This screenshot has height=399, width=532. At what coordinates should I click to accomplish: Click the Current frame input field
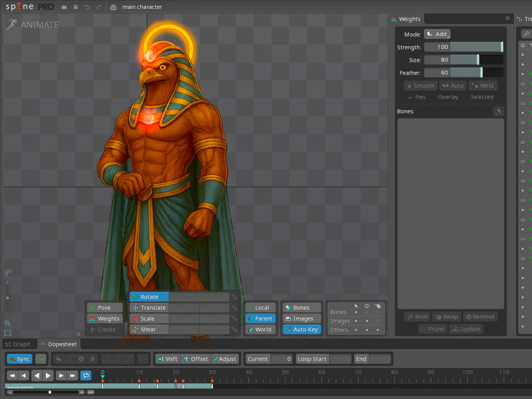coord(282,359)
